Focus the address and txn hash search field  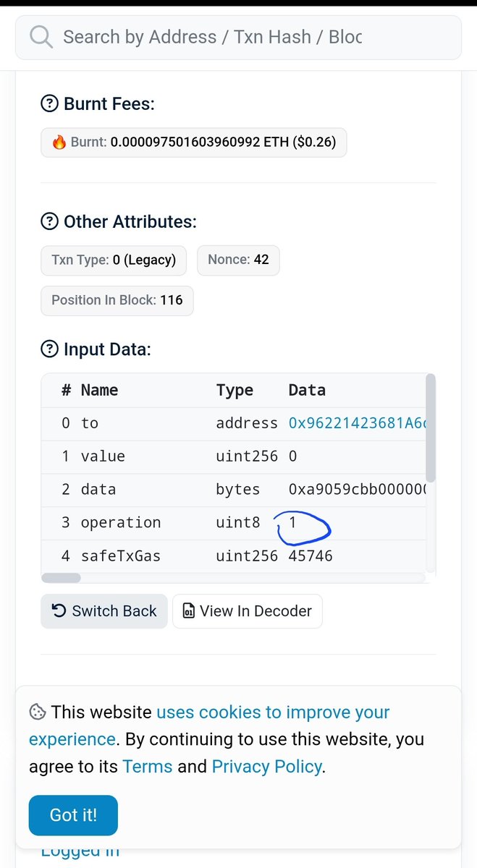click(x=238, y=37)
